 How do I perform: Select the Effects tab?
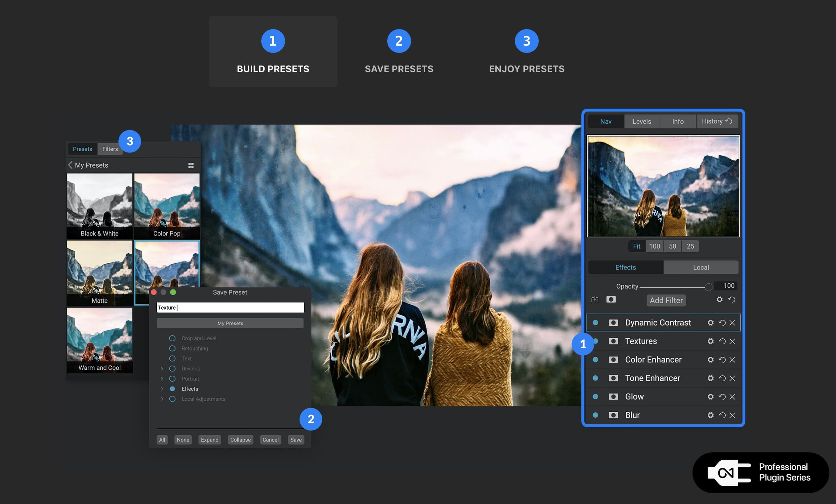(625, 267)
